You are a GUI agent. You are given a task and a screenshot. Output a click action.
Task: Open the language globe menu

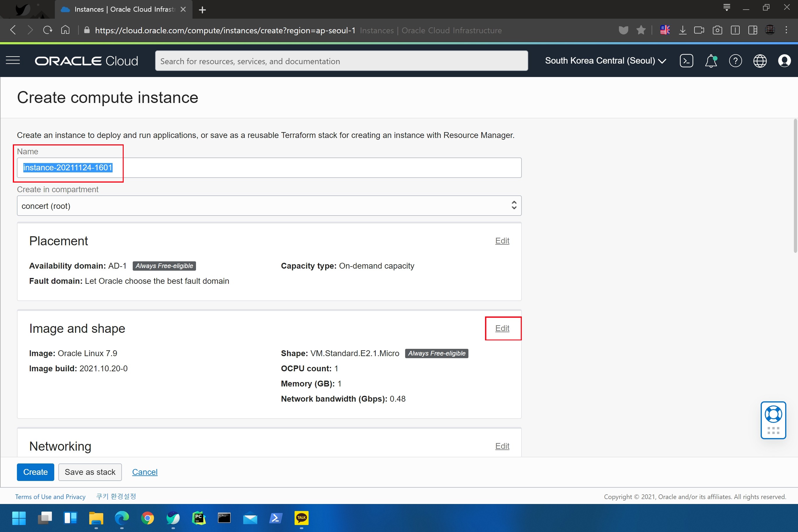(x=760, y=61)
